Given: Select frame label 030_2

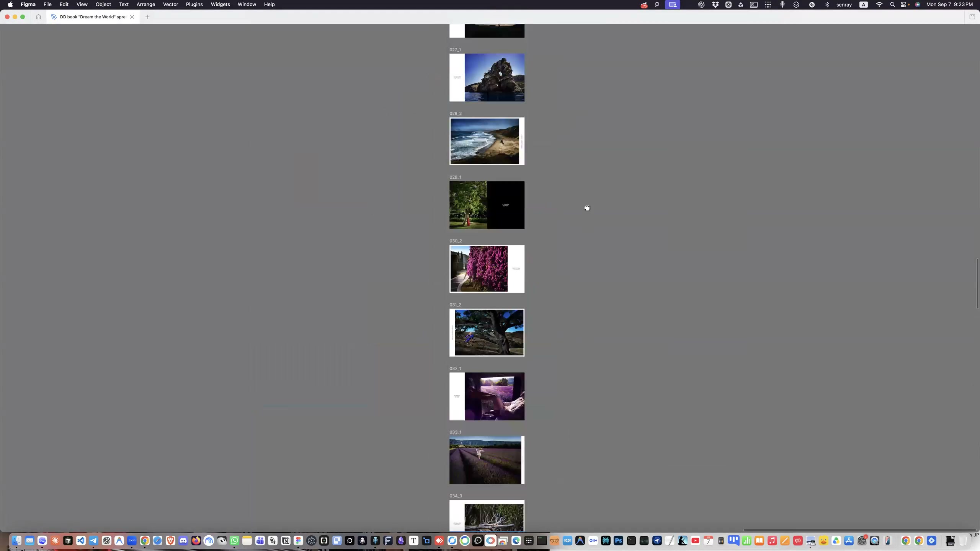Looking at the screenshot, I should coord(456,241).
